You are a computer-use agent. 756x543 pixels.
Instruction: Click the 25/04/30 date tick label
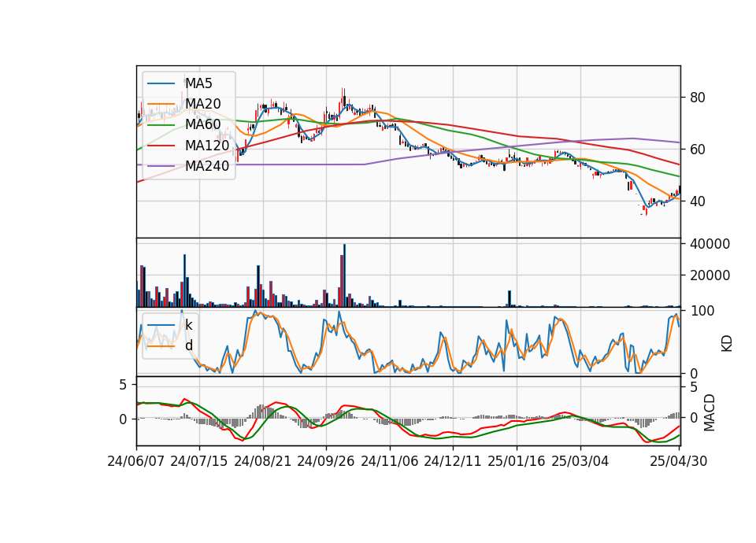click(x=679, y=461)
